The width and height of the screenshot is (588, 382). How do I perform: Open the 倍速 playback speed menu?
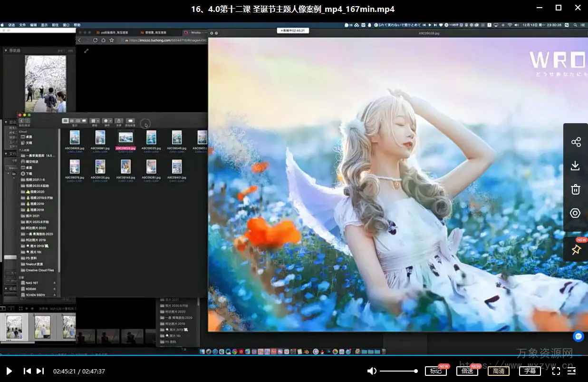point(467,371)
